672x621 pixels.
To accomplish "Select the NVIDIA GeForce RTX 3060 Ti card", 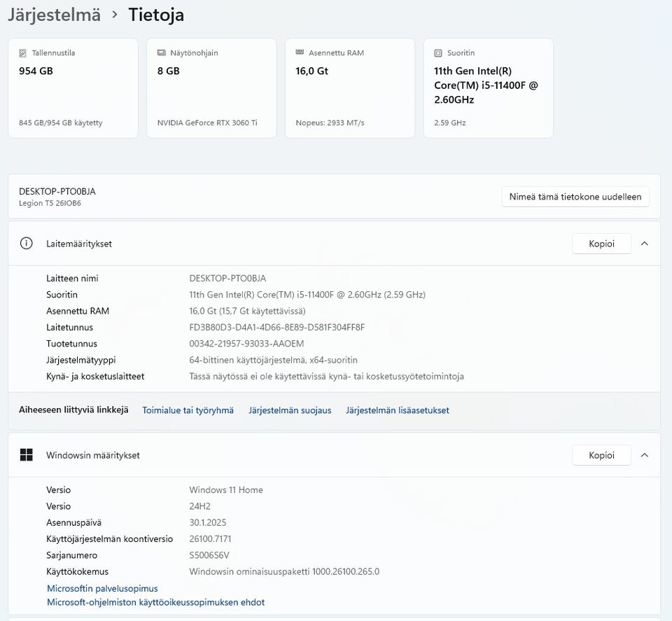I will click(211, 88).
